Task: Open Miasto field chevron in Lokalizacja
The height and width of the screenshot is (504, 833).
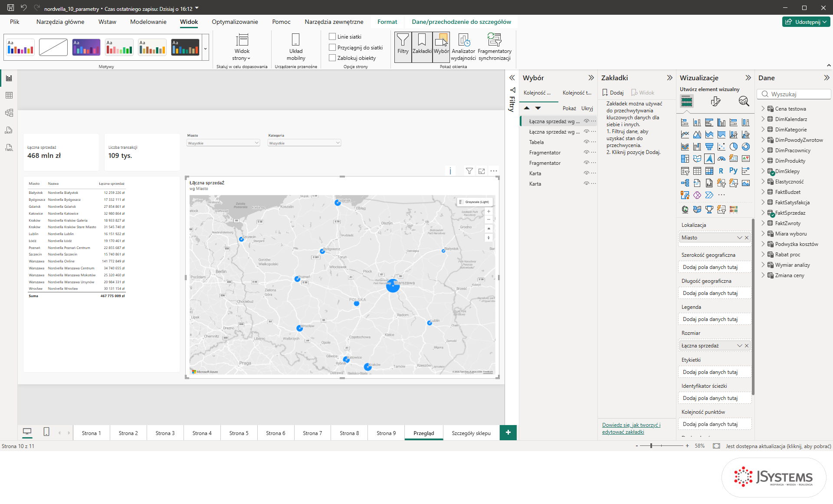Action: tap(739, 238)
